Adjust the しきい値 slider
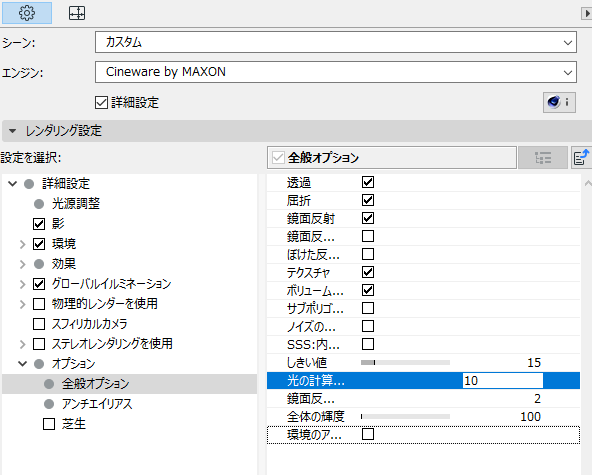Screen dimensions: 592x475 tap(405, 362)
